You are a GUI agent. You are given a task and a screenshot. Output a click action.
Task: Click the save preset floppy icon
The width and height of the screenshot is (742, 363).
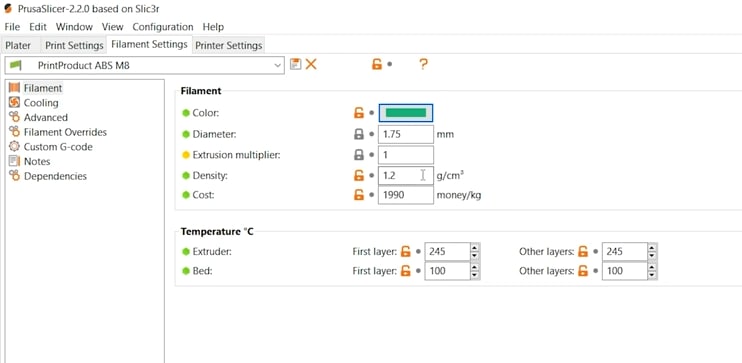click(x=296, y=64)
